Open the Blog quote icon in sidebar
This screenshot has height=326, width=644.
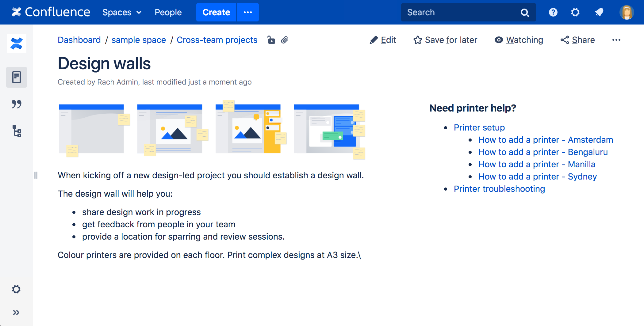click(x=17, y=104)
